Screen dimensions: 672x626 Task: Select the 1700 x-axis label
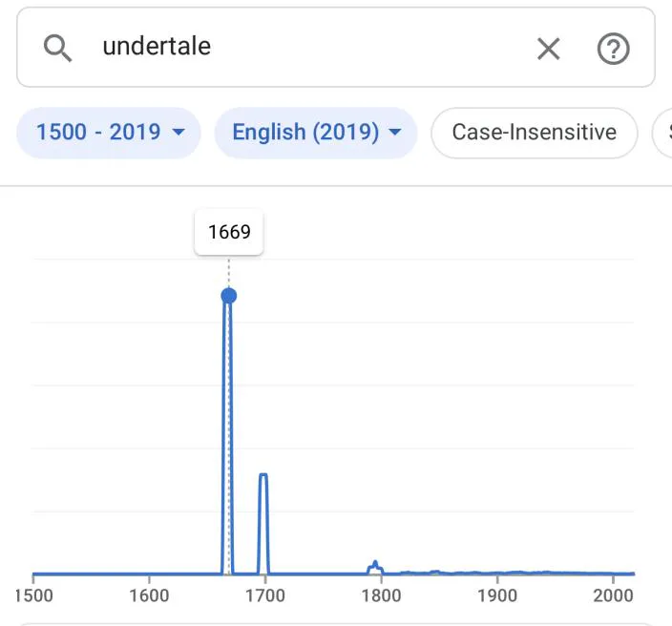(265, 596)
